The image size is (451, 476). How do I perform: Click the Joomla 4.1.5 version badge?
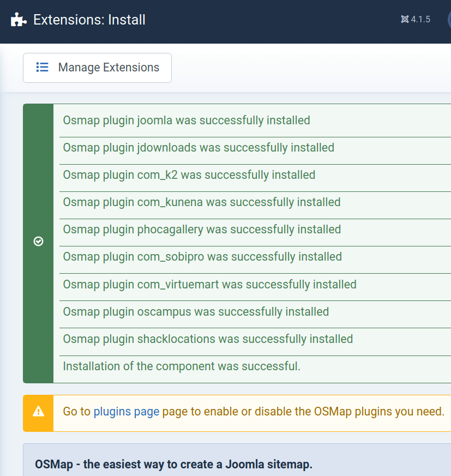[416, 20]
